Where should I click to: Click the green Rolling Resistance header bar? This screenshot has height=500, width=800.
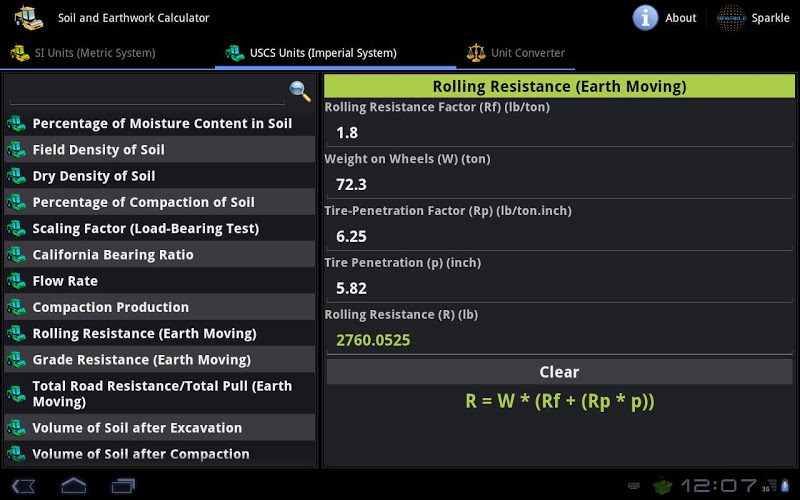pyautogui.click(x=559, y=86)
